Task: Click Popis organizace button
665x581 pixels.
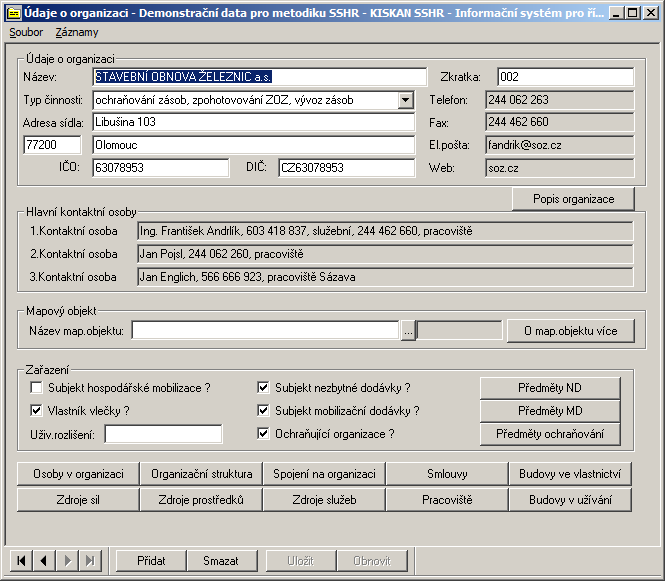Action: click(573, 199)
